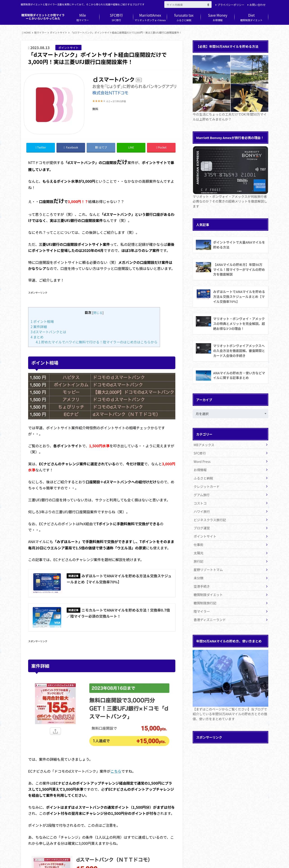This screenshot has width=289, height=868.
Task: Click 陸マイラー breadcrumb link
Action: tap(40, 33)
